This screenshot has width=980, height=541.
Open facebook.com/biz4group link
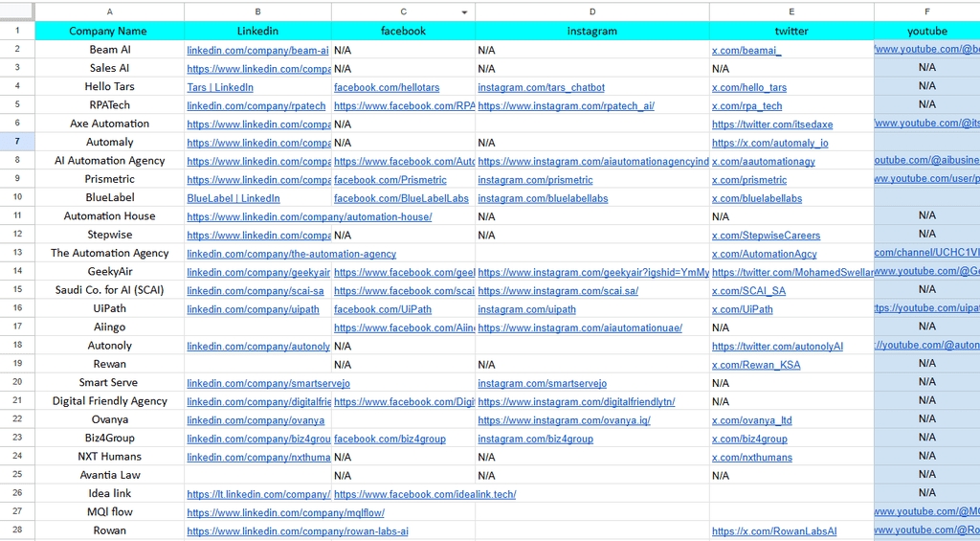tap(390, 440)
